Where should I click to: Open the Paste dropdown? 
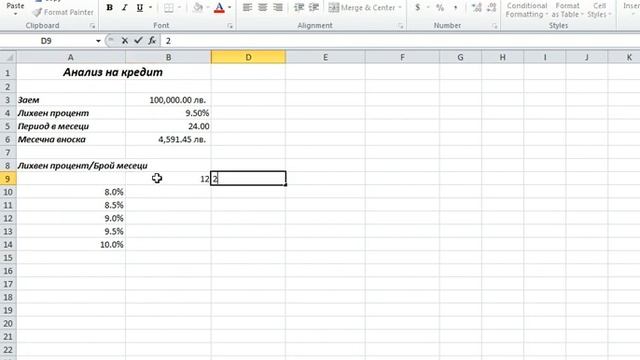tap(15, 13)
